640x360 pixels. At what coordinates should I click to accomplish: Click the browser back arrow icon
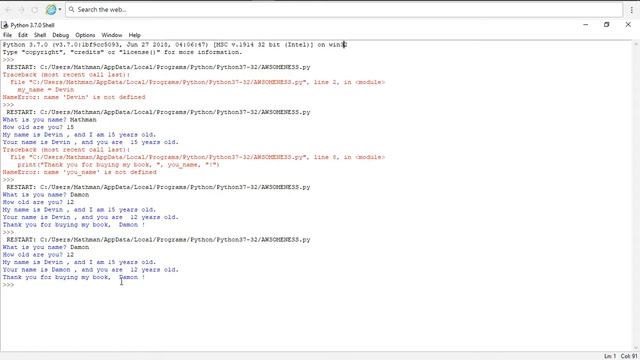coord(8,9)
